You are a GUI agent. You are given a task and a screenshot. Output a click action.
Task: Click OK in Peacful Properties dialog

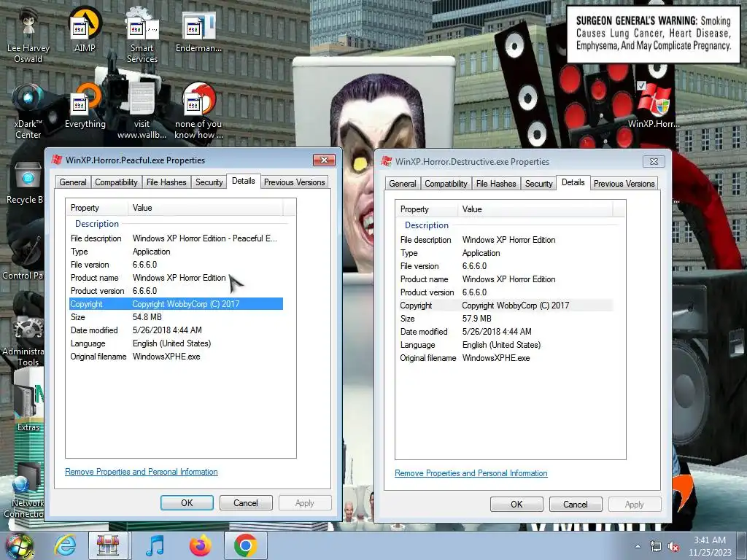pyautogui.click(x=187, y=503)
